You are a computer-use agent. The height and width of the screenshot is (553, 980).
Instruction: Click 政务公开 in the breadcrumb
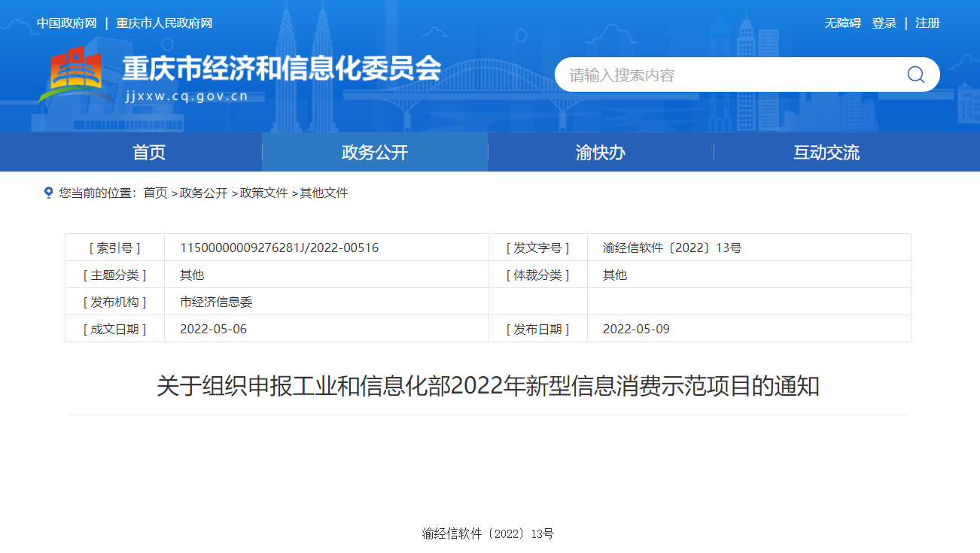[203, 193]
